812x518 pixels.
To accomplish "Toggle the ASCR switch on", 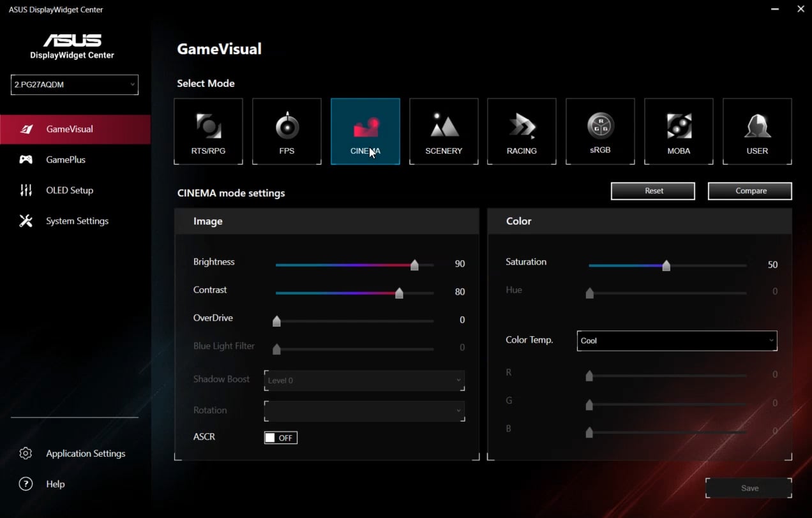I will point(280,438).
